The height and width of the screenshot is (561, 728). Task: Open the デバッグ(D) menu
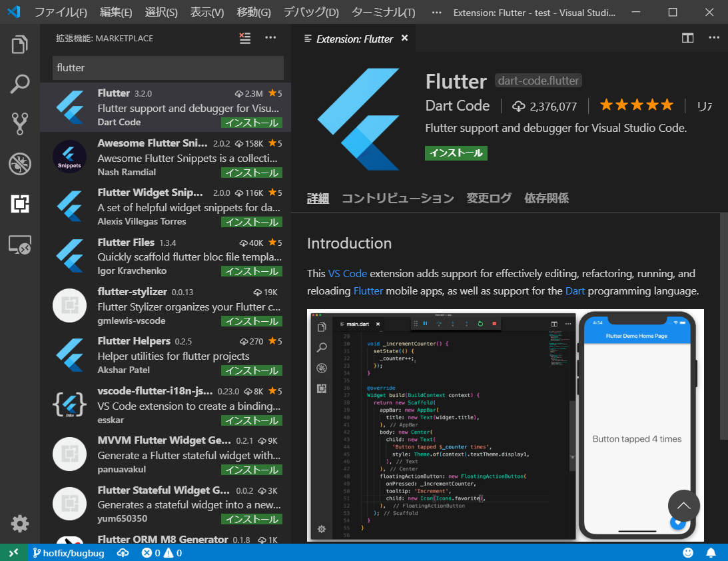pos(311,12)
